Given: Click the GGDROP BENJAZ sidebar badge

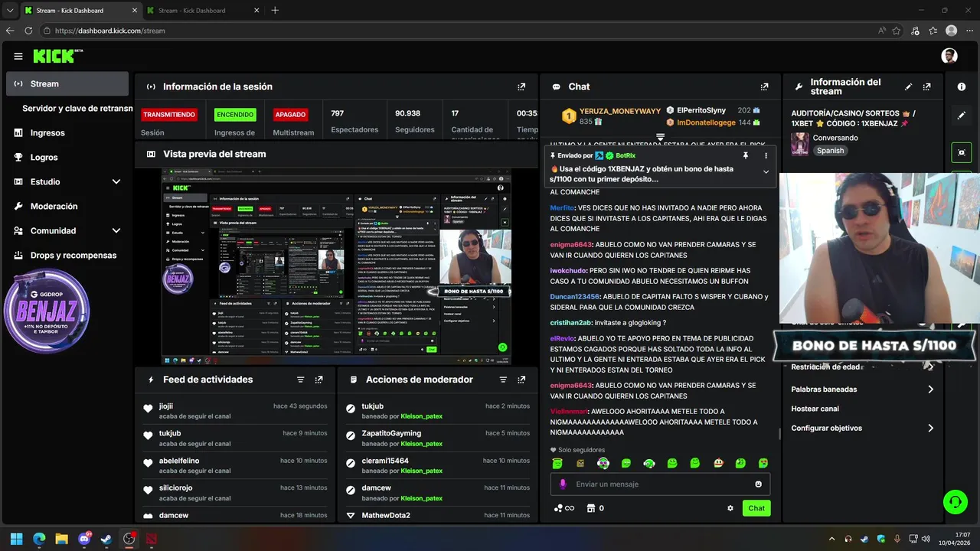Looking at the screenshot, I should [47, 311].
